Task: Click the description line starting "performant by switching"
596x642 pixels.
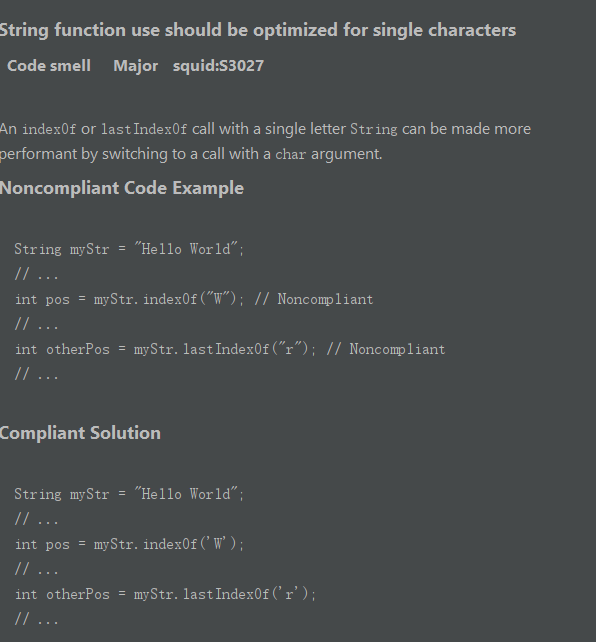Action: [x=191, y=154]
